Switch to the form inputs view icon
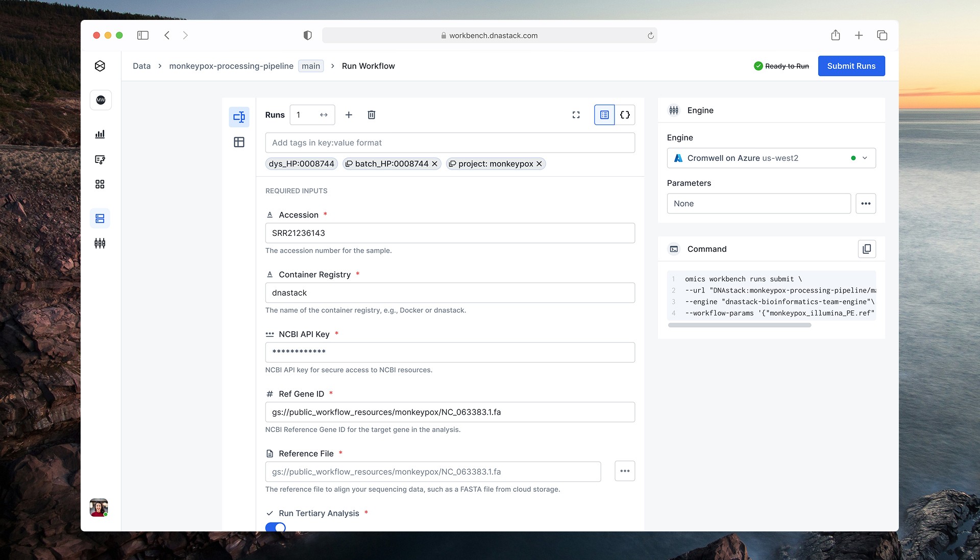Viewport: 980px width, 560px height. click(239, 117)
